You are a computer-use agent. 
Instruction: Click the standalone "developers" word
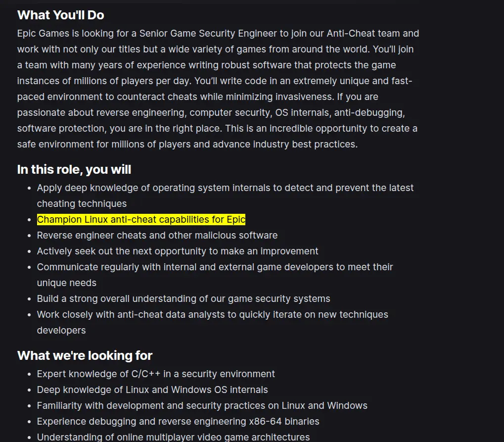tap(61, 330)
